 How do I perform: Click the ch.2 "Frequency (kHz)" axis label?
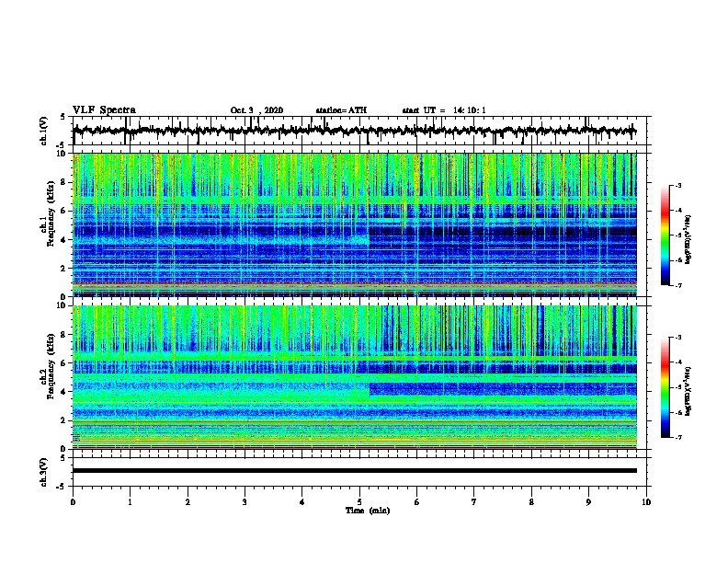point(50,366)
